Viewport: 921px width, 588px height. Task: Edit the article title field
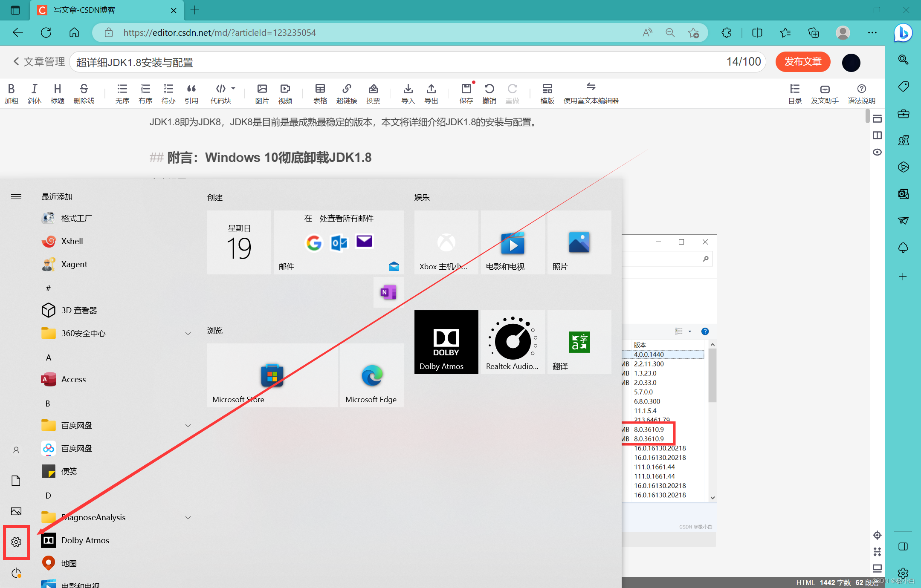click(x=418, y=62)
